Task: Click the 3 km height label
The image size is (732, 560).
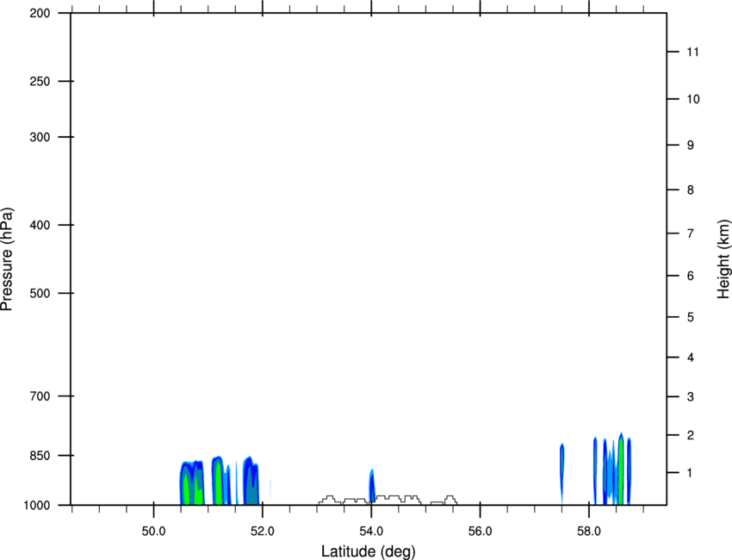Action: (691, 396)
